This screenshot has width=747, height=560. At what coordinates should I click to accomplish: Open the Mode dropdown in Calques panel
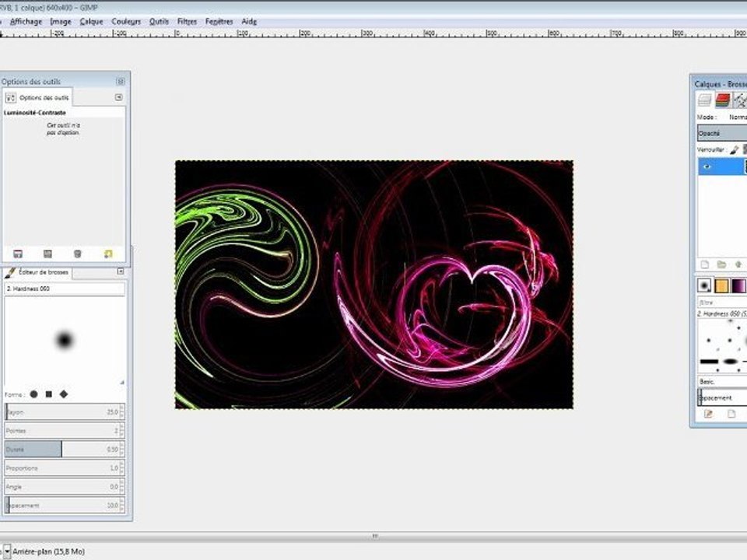point(738,117)
